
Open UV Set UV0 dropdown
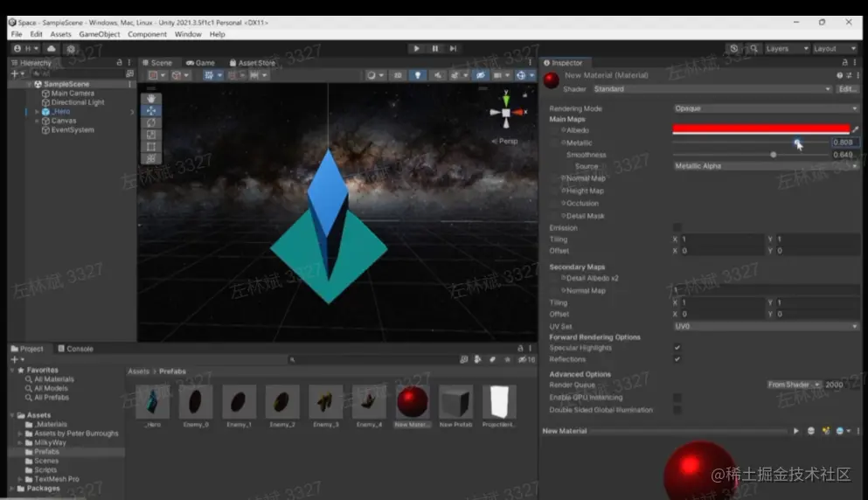pyautogui.click(x=766, y=327)
